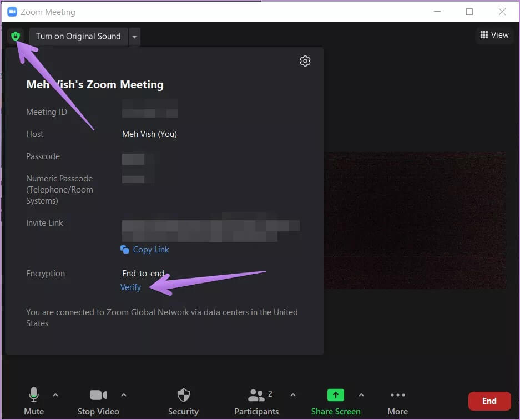Click the End-to-end encryption value
The image size is (520, 420).
coord(143,273)
